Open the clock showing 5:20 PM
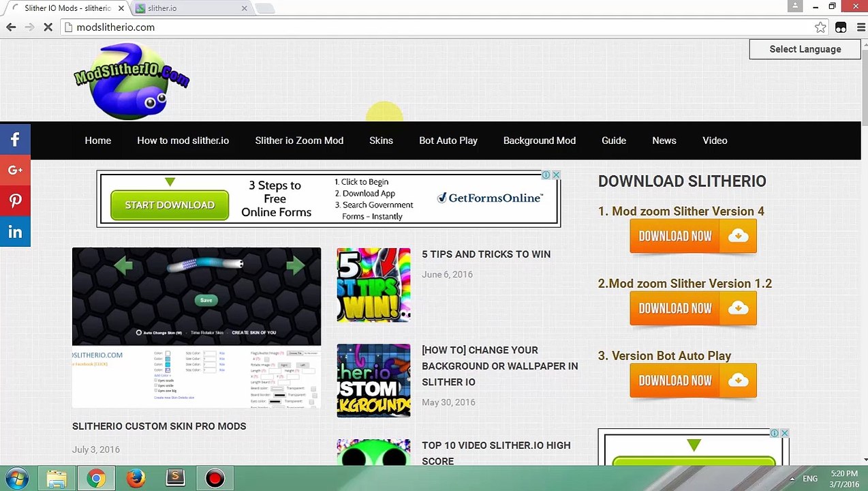This screenshot has height=491, width=868. tap(844, 478)
